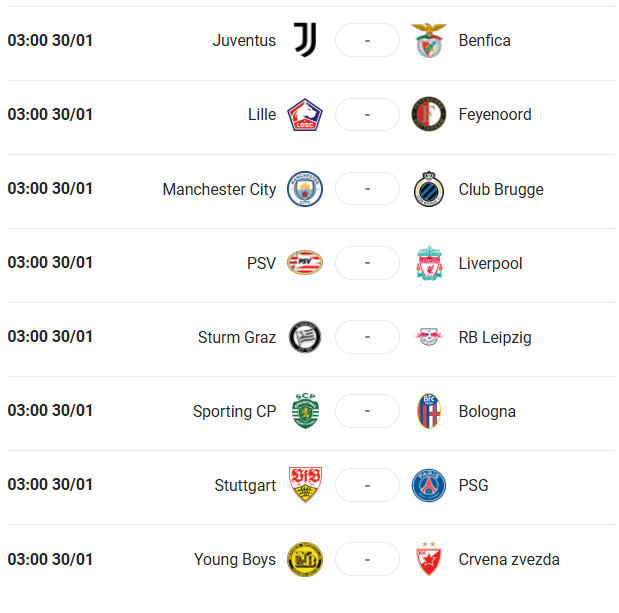Click the Benfica eagle crest
Screen dimensions: 619x613
(429, 40)
